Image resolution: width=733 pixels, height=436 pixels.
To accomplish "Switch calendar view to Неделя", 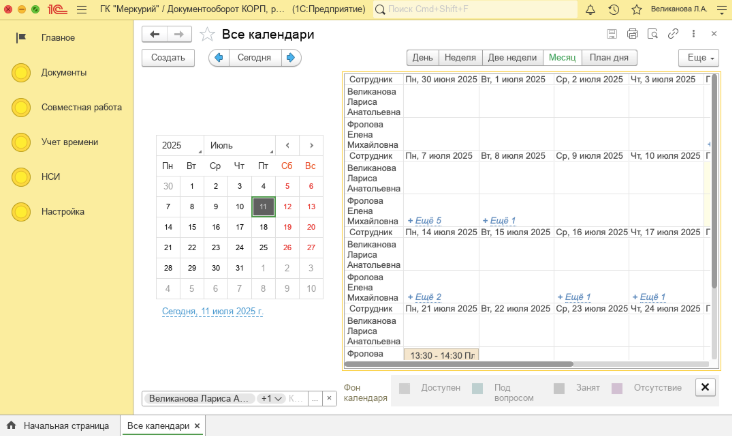I will pyautogui.click(x=460, y=58).
